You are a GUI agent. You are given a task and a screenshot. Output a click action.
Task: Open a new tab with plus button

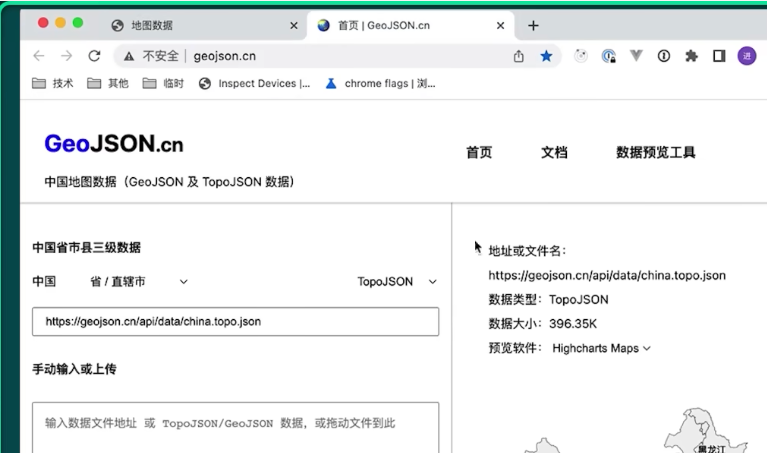(x=533, y=25)
